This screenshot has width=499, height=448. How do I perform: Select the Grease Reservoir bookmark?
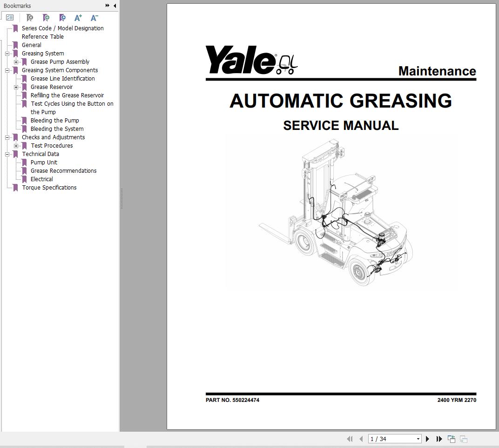[x=52, y=87]
